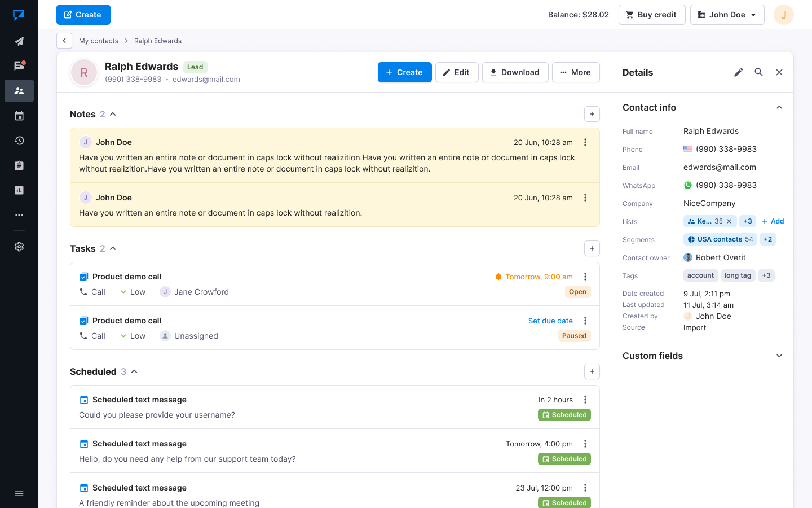Expand the Custom fields section
812x508 pixels.
(x=779, y=356)
